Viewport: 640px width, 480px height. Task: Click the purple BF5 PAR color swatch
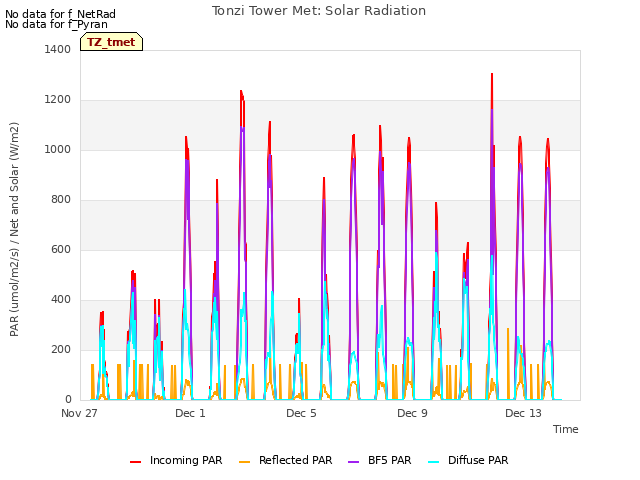click(x=353, y=462)
